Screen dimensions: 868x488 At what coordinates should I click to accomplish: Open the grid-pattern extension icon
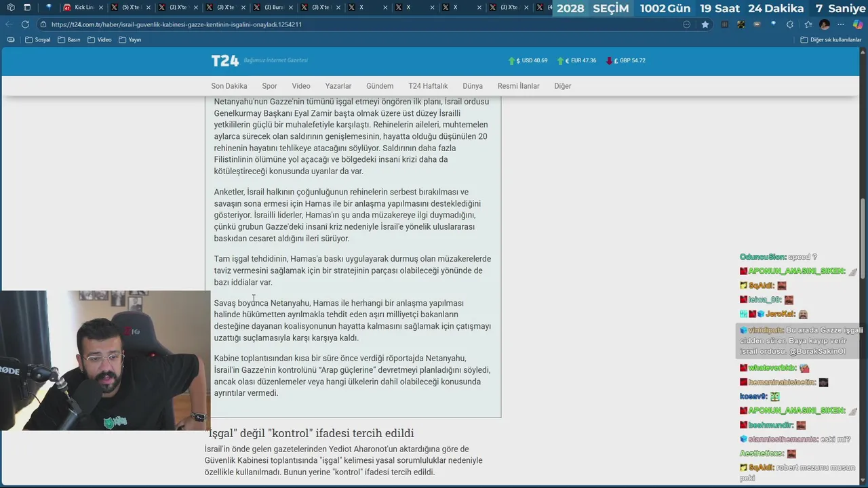(724, 24)
